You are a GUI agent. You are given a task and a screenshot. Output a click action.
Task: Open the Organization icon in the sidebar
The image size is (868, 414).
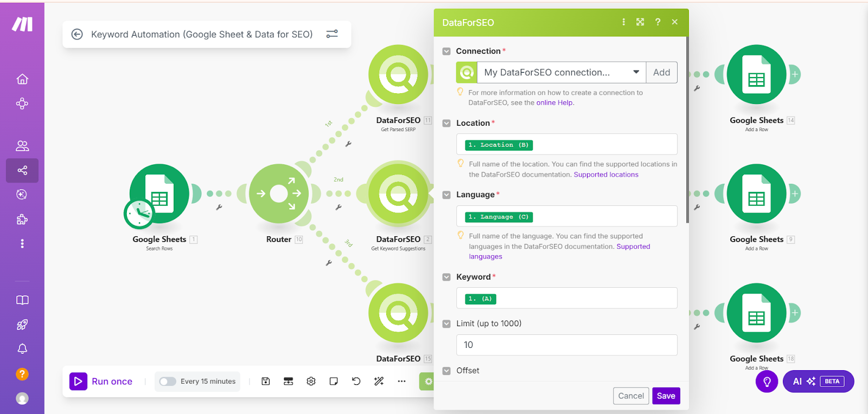[22, 104]
